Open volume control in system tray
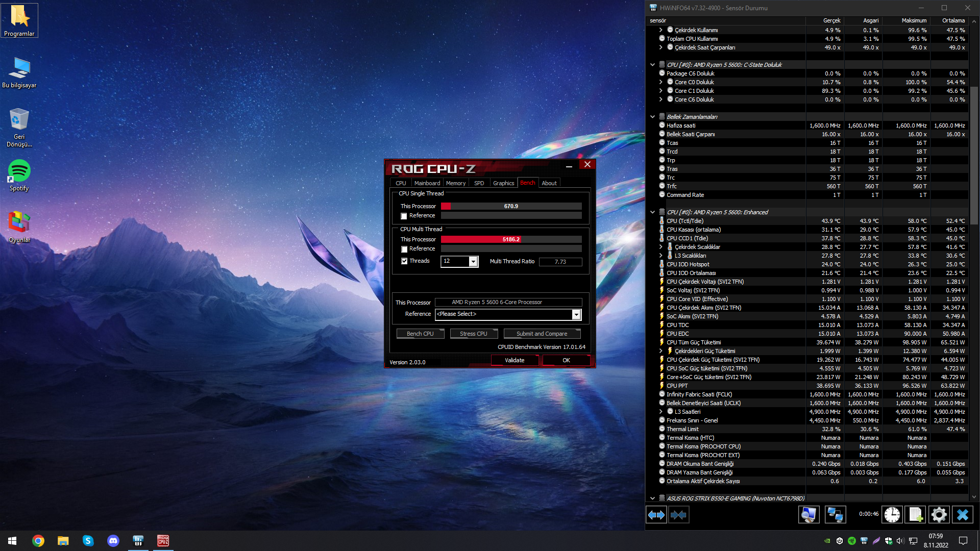The width and height of the screenshot is (980, 551). pyautogui.click(x=900, y=541)
